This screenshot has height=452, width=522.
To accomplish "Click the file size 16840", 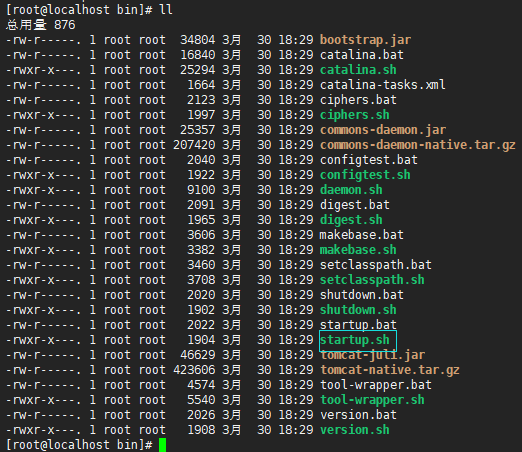I will point(198,55).
